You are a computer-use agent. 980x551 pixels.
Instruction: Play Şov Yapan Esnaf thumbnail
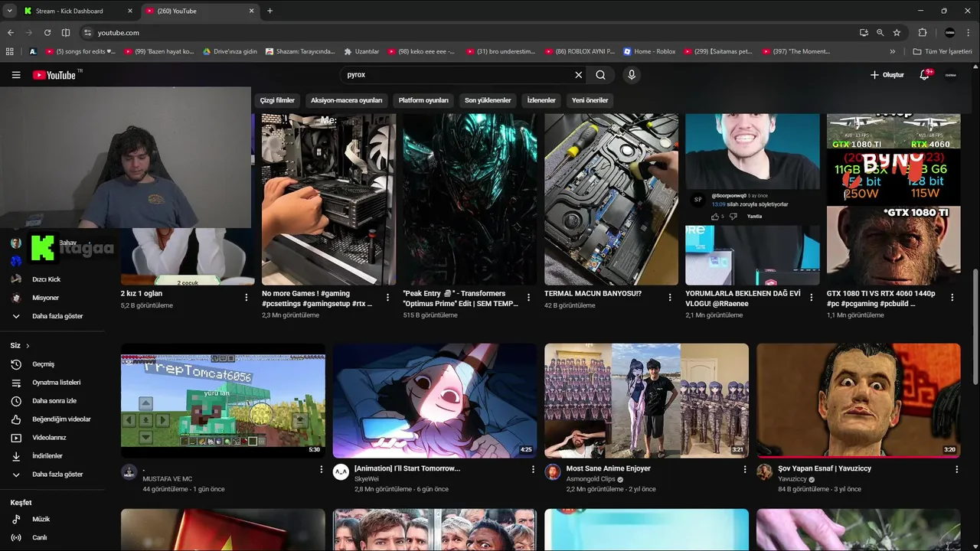pos(858,400)
